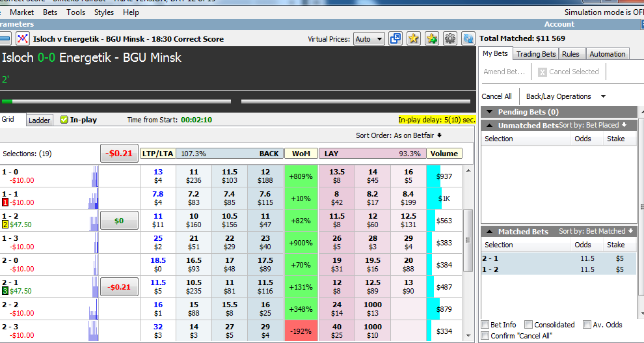The height and width of the screenshot is (343, 644).
Task: Toggle Confirm "Cancel All" checkbox
Action: (485, 336)
